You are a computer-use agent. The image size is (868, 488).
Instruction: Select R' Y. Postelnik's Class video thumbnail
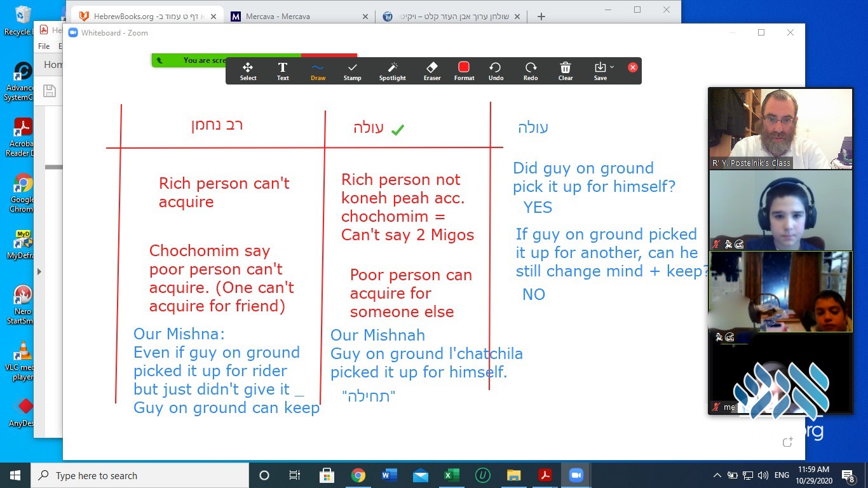(x=780, y=128)
